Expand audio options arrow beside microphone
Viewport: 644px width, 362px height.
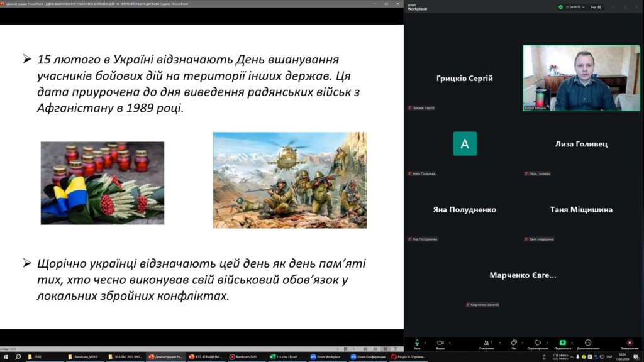426,342
